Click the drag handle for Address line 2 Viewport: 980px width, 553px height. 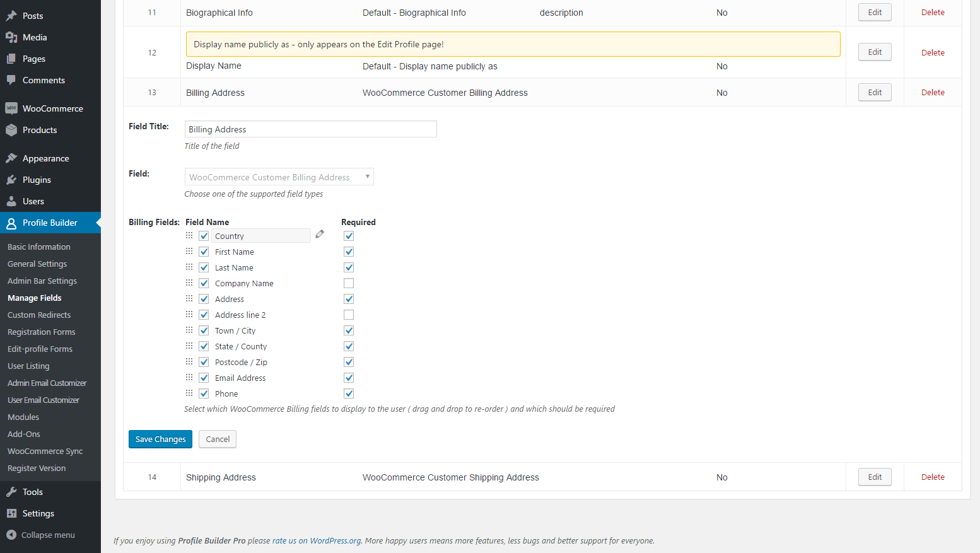189,314
